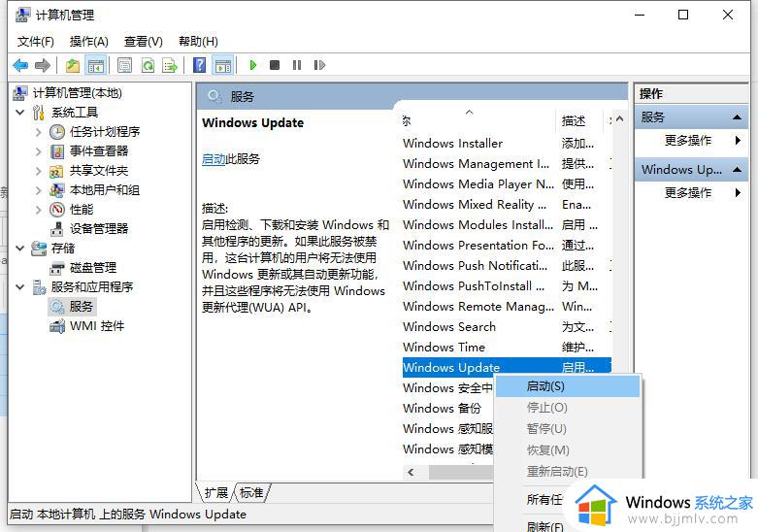Select the Windows Time service row
The image size is (758, 532).
point(507,347)
